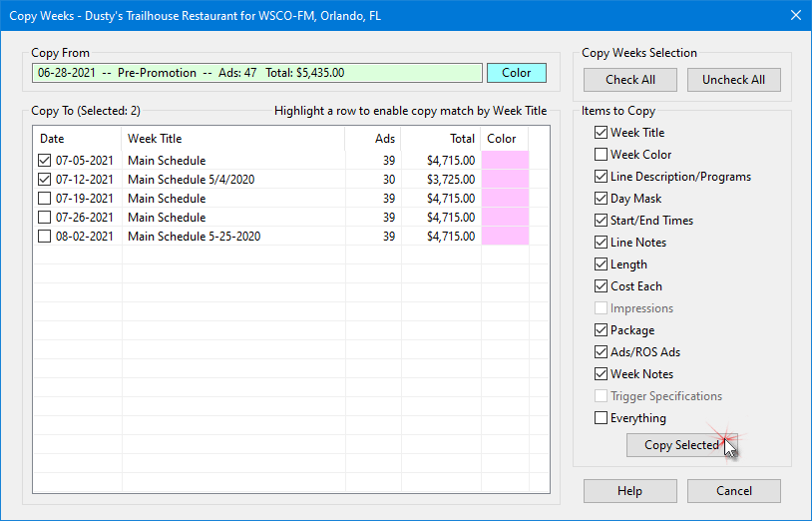This screenshot has height=521, width=812.
Task: Check the 07-19-2021 week row checkbox
Action: click(45, 199)
